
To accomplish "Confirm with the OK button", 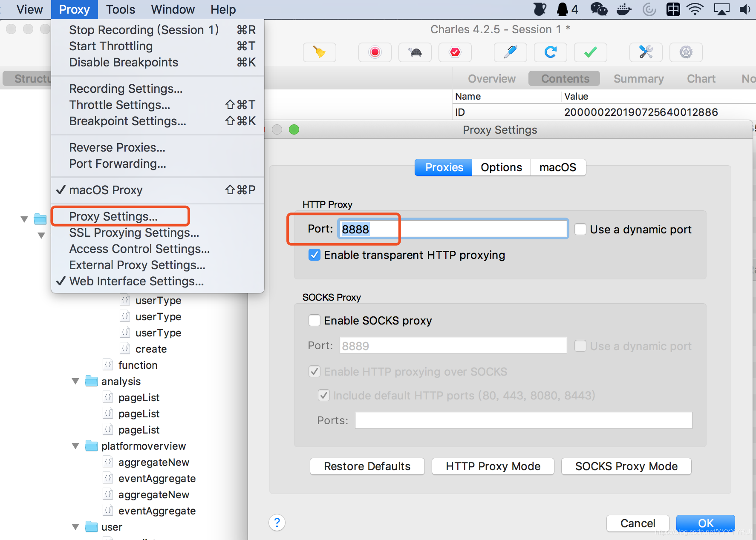I will point(706,523).
